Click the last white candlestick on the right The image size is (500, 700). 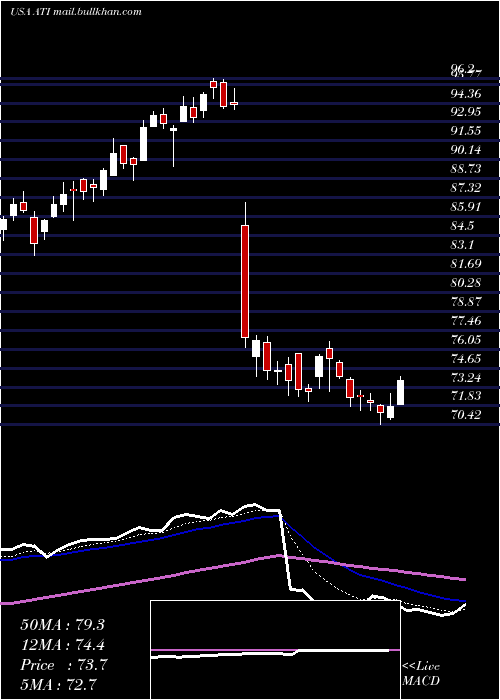[x=400, y=392]
